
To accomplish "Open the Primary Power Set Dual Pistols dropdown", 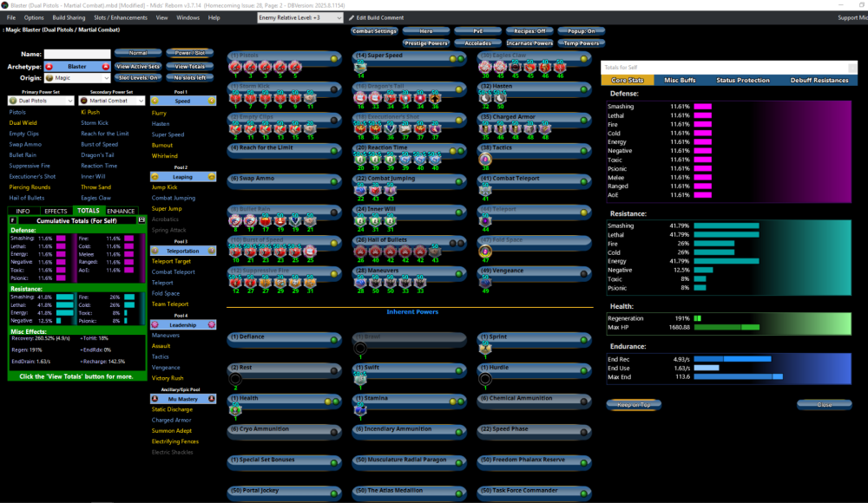I will (x=41, y=101).
